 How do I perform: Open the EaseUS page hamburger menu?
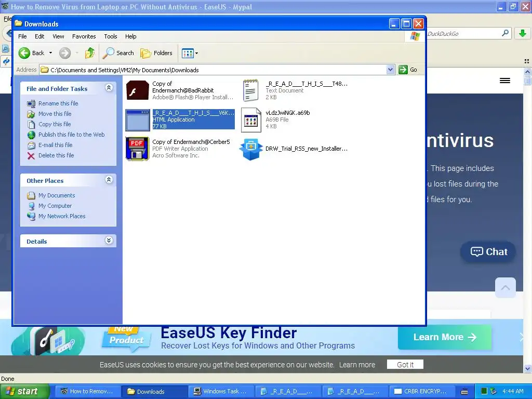coord(505,81)
